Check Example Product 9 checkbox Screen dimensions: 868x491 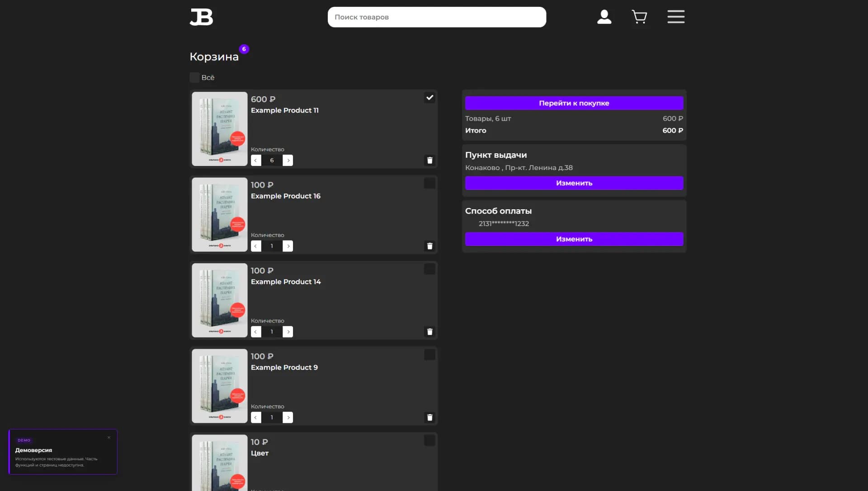click(429, 354)
